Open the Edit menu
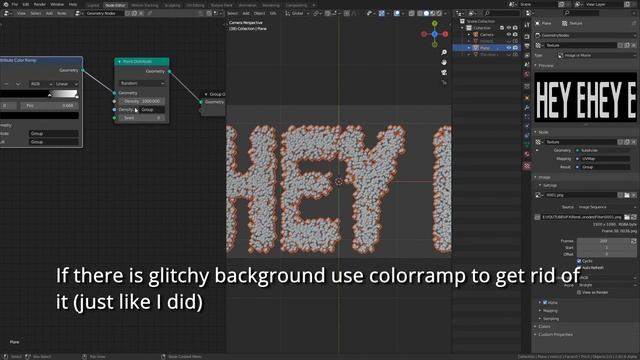Viewport: 640px width, 360px height. 26,4
